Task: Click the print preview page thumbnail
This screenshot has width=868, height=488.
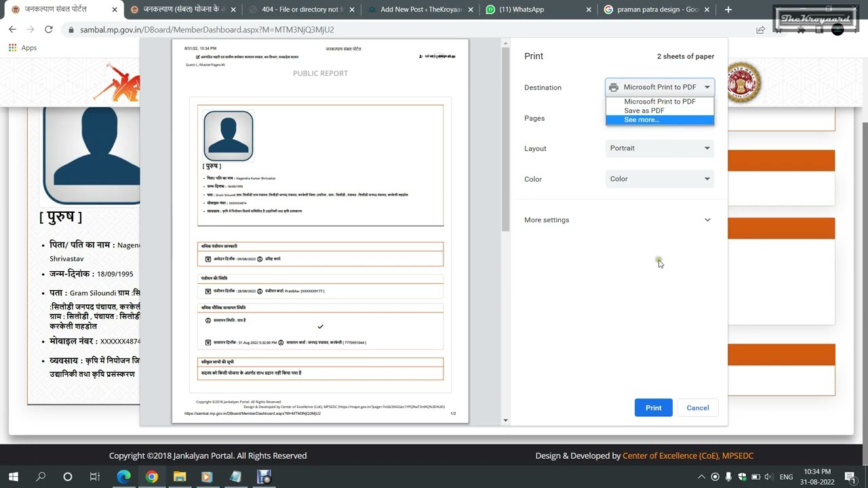Action: [x=320, y=231]
